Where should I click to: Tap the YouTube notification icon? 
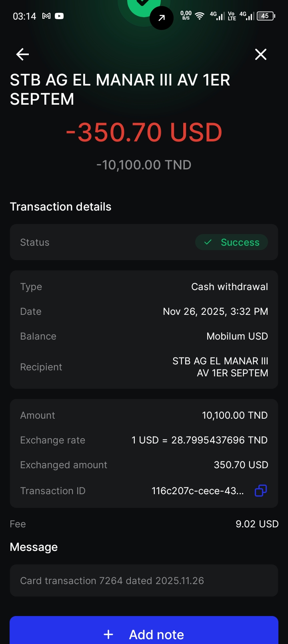[59, 16]
